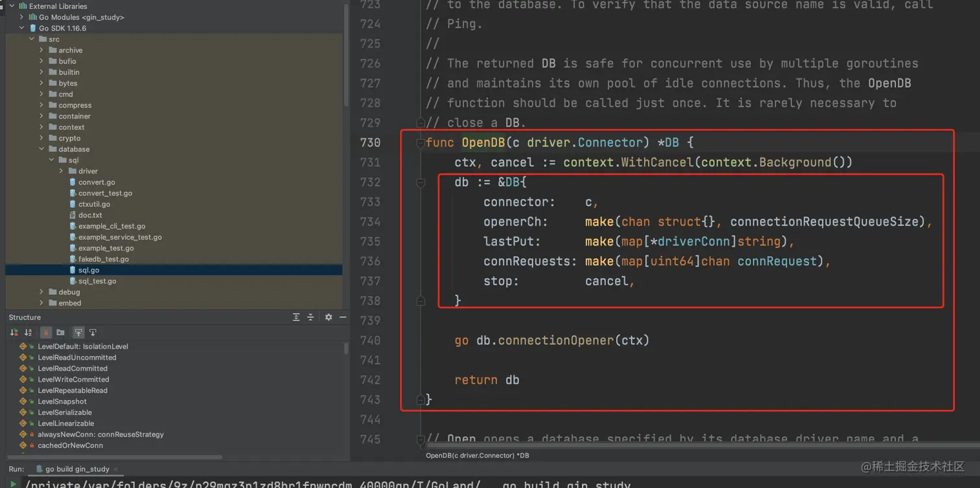980x488 pixels.
Task: Collapse the External Libraries node
Action: pos(12,6)
